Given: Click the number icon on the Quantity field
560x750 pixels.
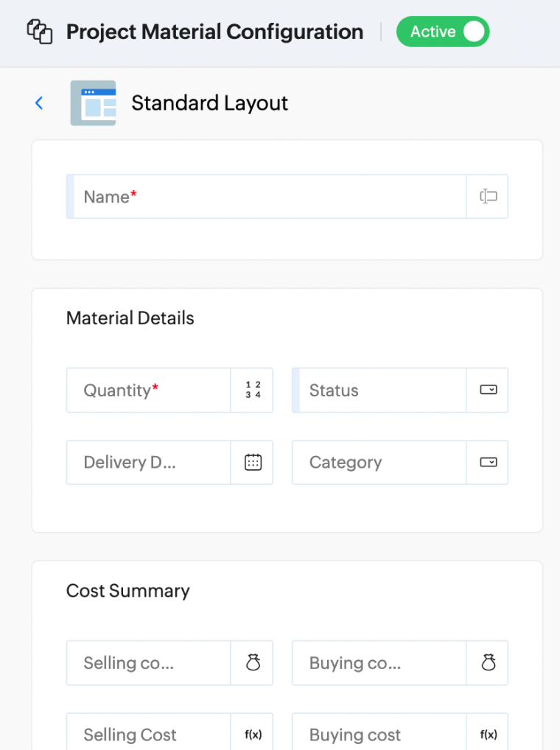Looking at the screenshot, I should tap(253, 390).
